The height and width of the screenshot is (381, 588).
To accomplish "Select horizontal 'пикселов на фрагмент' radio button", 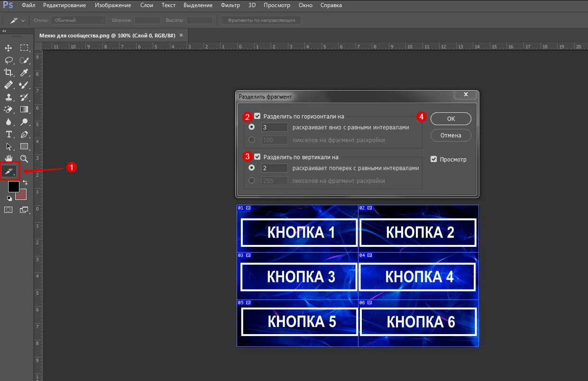I will [x=252, y=140].
